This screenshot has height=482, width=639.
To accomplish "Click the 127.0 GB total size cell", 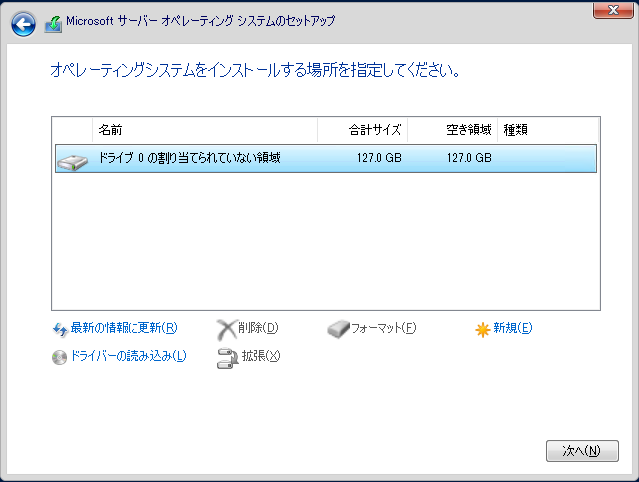I will 379,158.
